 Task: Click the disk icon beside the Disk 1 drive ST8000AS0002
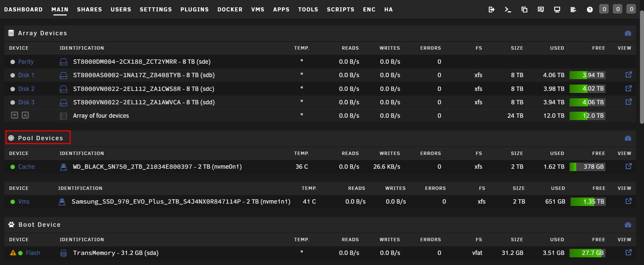63,75
